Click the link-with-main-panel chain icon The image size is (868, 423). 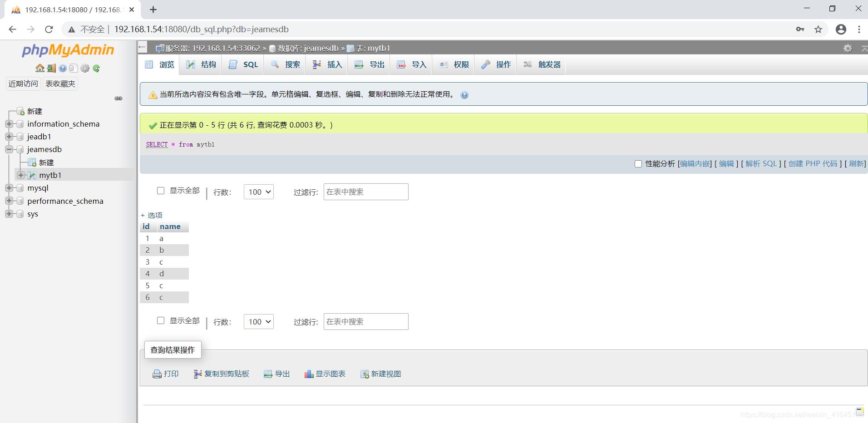pyautogui.click(x=118, y=98)
